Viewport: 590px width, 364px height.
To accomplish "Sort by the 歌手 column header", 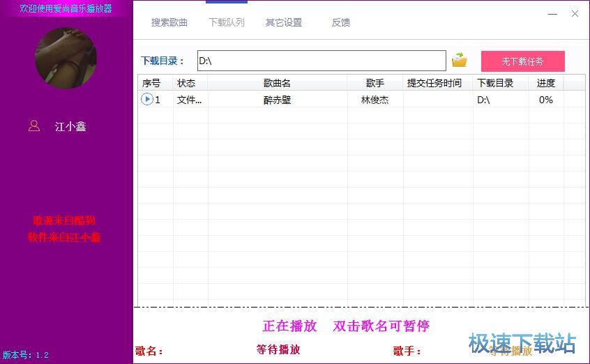I will (375, 83).
